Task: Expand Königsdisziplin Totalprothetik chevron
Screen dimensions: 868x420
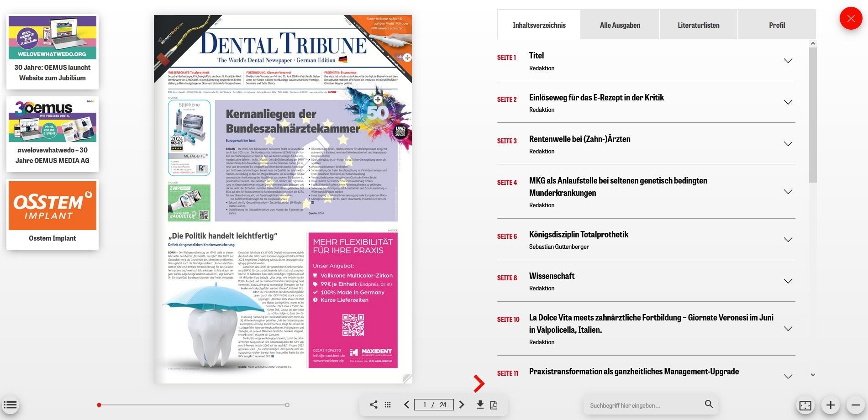Action: pos(788,240)
